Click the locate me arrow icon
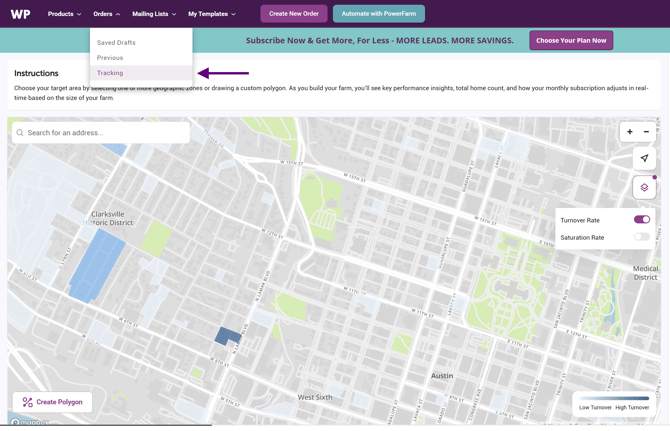 (x=644, y=158)
